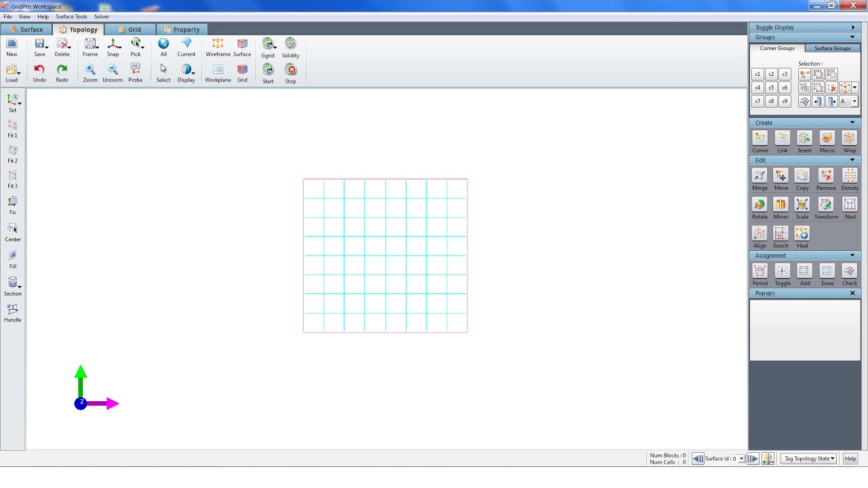This screenshot has height=488, width=868.
Task: Click the Link create tool
Action: tap(783, 138)
